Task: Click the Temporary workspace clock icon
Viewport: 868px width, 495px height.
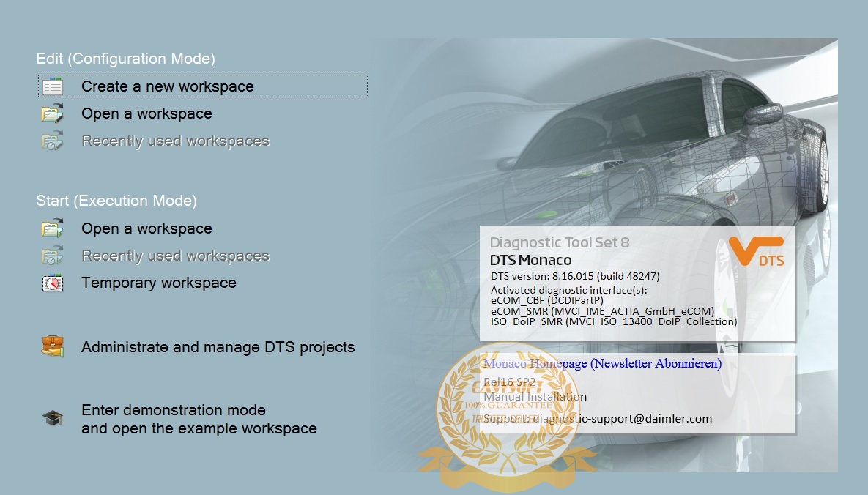Action: click(53, 283)
